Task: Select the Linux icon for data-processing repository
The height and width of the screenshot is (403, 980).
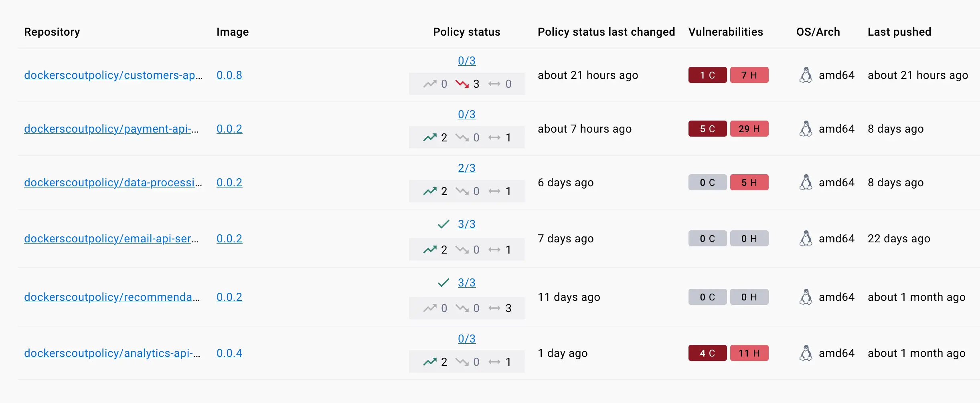Action: coord(807,182)
